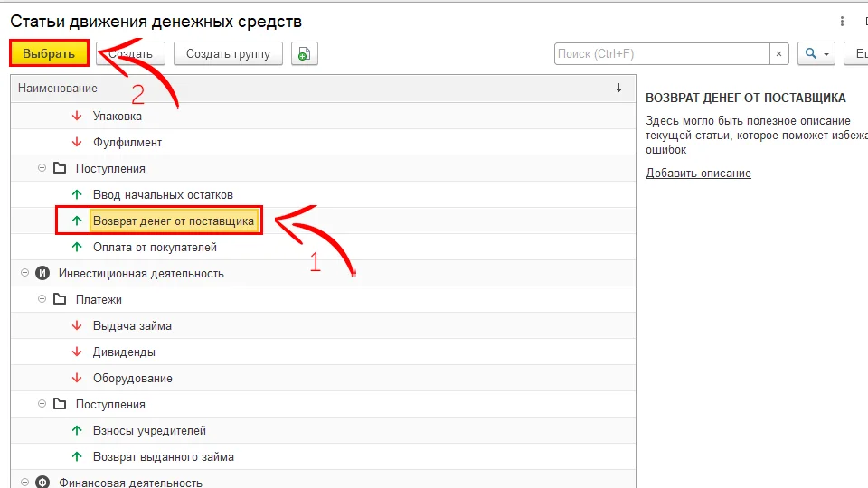
Task: Click the folder icon next to Платежи
Action: point(60,299)
